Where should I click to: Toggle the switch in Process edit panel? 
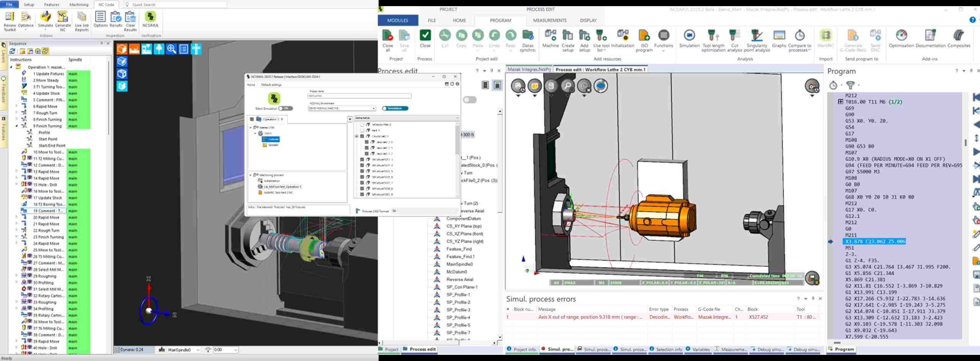(469, 100)
